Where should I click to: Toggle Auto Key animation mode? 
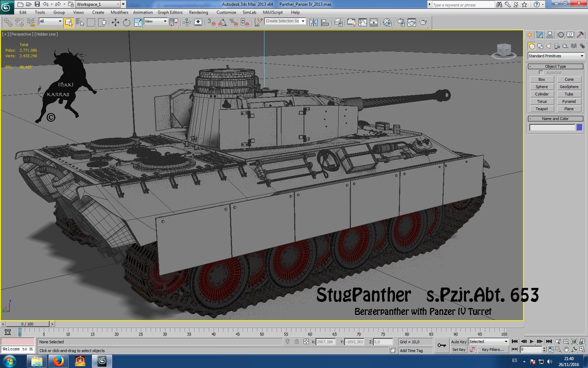pyautogui.click(x=459, y=342)
